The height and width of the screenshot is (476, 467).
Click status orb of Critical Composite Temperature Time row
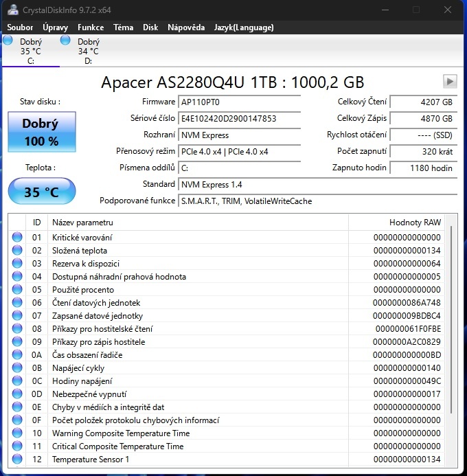[17, 446]
